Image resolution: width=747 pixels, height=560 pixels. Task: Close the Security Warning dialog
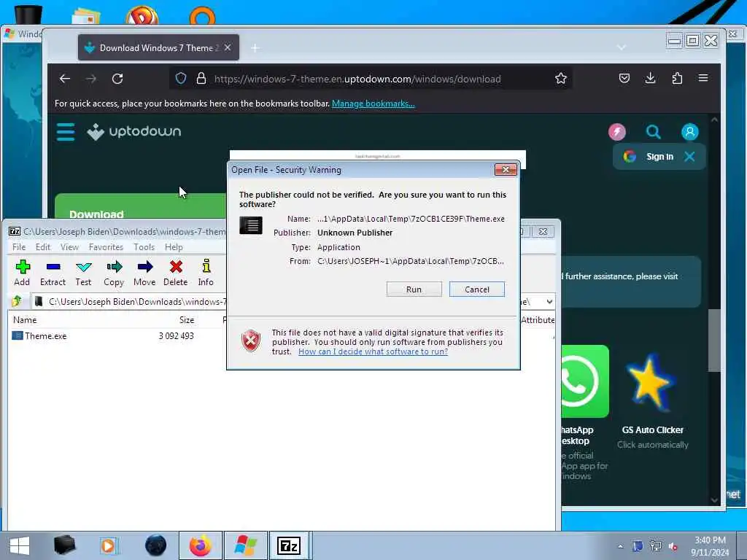pos(506,169)
